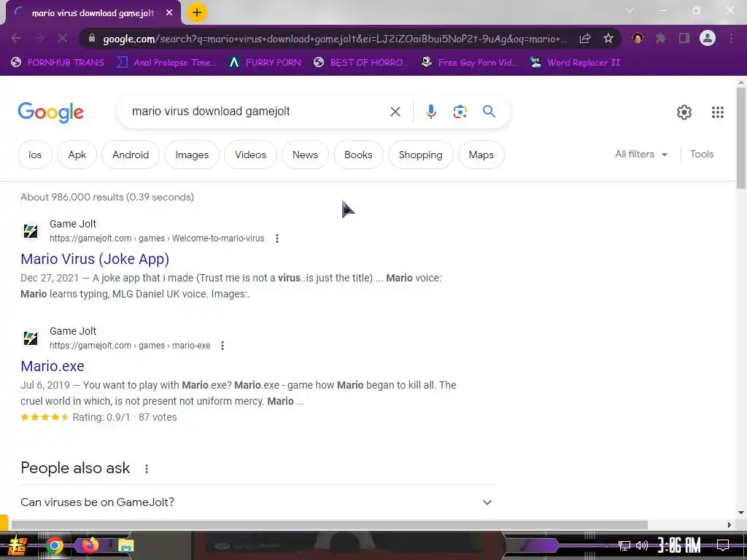Search by image with Google Lens icon
Viewport: 747px width, 560px height.
pos(460,112)
